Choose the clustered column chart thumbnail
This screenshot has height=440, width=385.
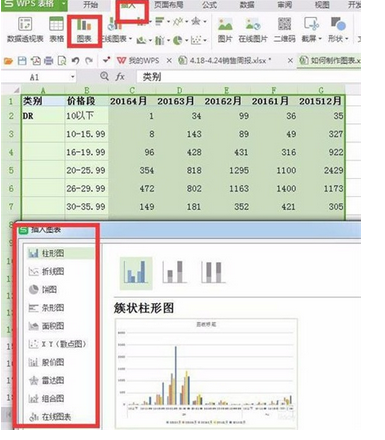point(136,273)
